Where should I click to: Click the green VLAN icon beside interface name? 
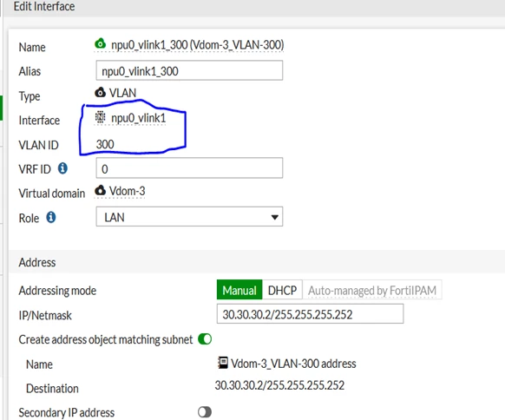[100, 43]
